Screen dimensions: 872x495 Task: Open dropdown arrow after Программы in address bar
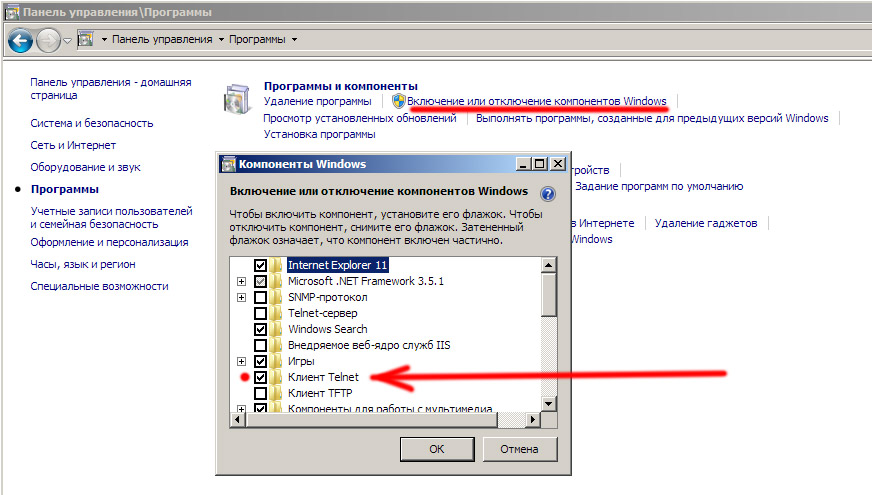click(x=295, y=40)
